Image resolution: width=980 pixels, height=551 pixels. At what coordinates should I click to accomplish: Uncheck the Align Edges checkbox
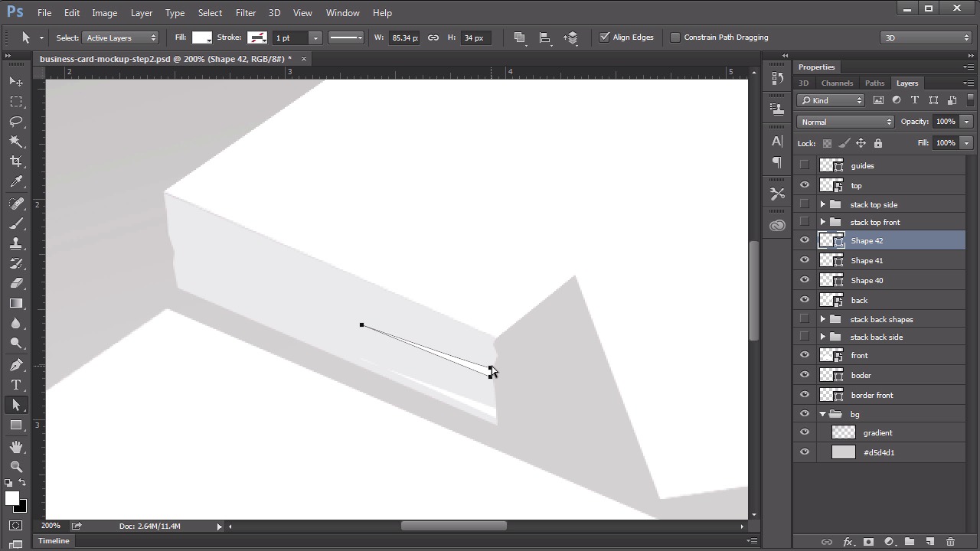(605, 37)
